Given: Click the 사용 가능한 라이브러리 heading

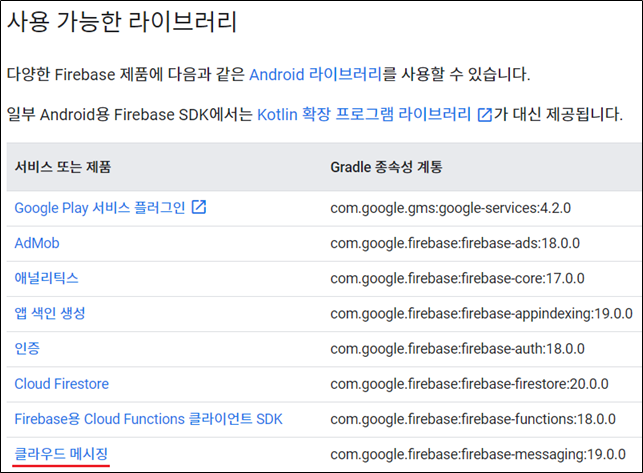Looking at the screenshot, I should (x=122, y=21).
